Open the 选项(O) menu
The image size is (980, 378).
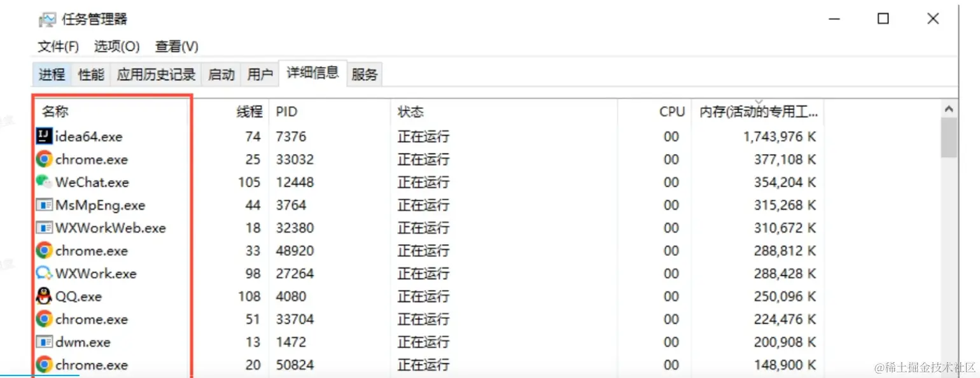(x=117, y=46)
